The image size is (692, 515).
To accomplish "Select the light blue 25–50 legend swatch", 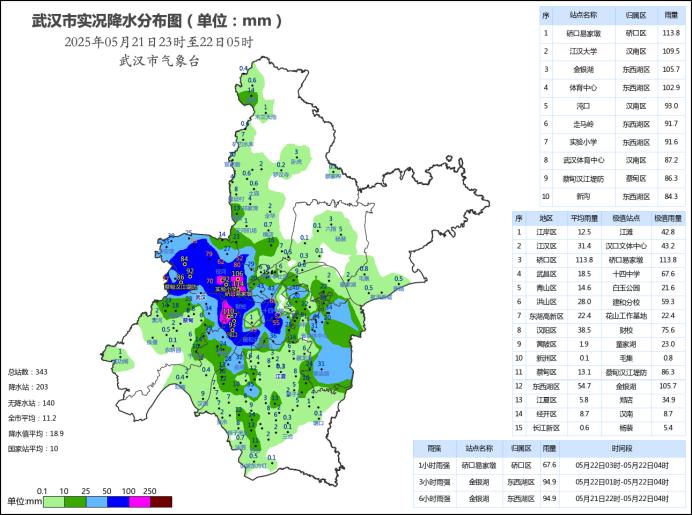I will tap(98, 501).
